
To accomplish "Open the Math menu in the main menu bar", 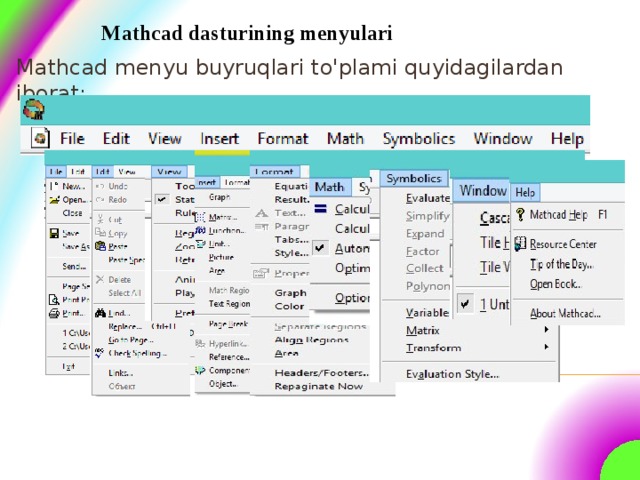I will (x=345, y=139).
